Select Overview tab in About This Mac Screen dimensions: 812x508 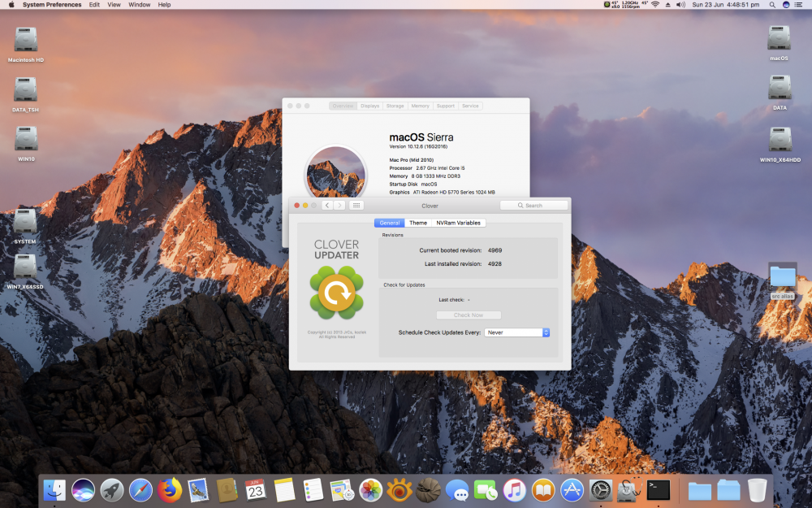(343, 106)
